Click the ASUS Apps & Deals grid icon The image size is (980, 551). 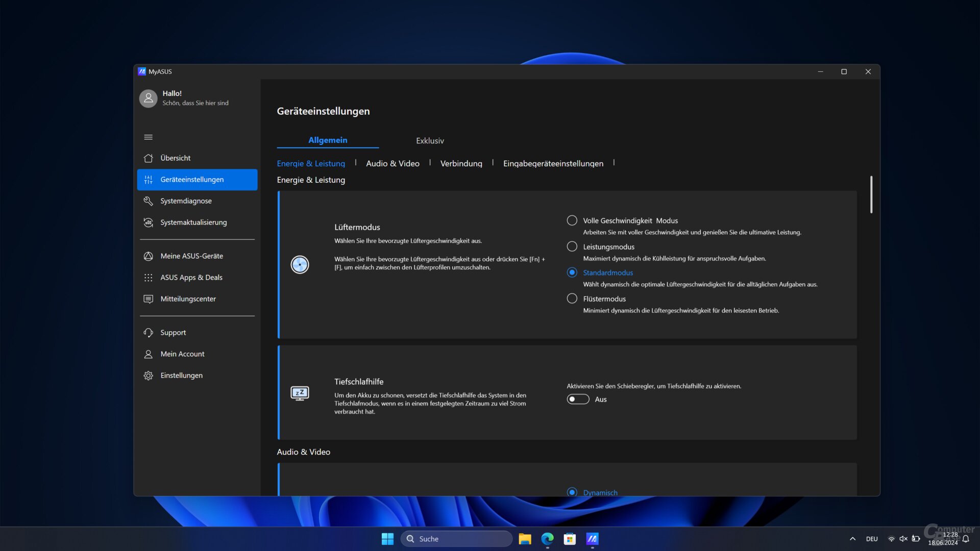point(148,278)
